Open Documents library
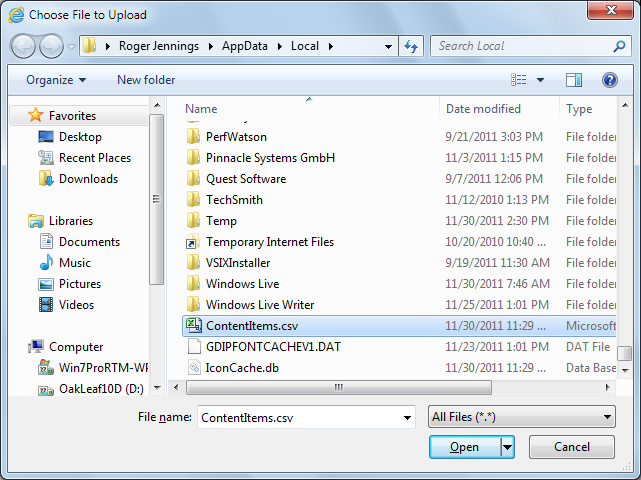The height and width of the screenshot is (480, 641). (80, 242)
